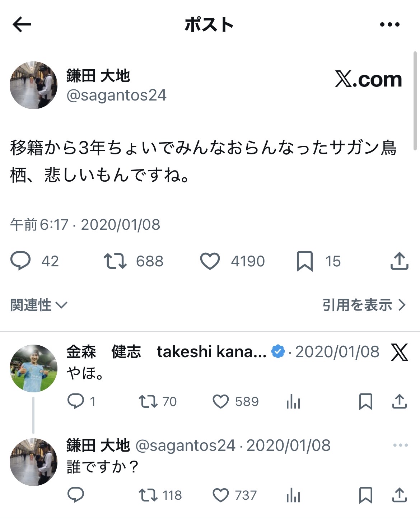This screenshot has height=532, width=420.
Task: Reply to the main post
Action: (x=20, y=261)
